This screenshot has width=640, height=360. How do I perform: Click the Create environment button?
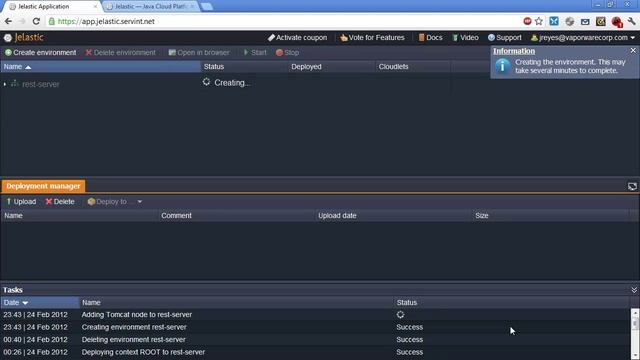pyautogui.click(x=40, y=53)
